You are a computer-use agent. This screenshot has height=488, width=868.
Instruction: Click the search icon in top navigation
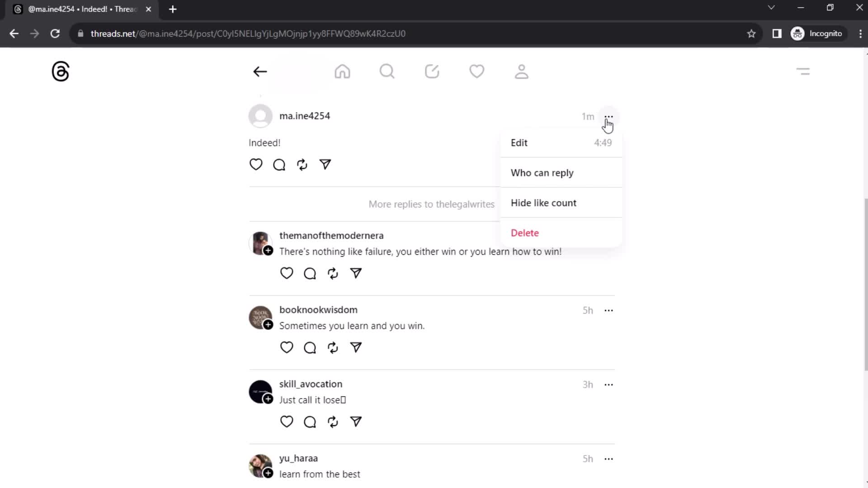(x=387, y=71)
